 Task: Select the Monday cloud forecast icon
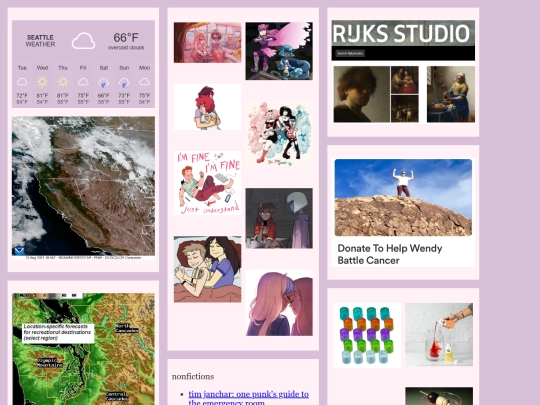pyautogui.click(x=144, y=82)
